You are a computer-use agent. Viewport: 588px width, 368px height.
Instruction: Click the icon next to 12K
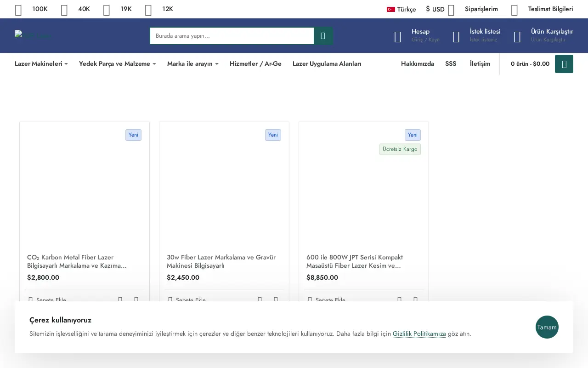click(148, 10)
